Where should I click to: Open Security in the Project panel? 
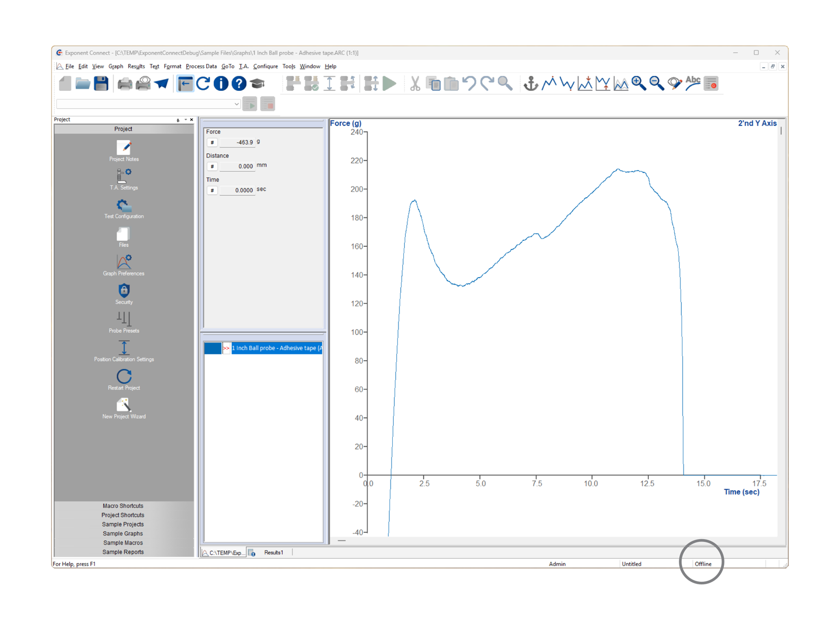click(124, 294)
